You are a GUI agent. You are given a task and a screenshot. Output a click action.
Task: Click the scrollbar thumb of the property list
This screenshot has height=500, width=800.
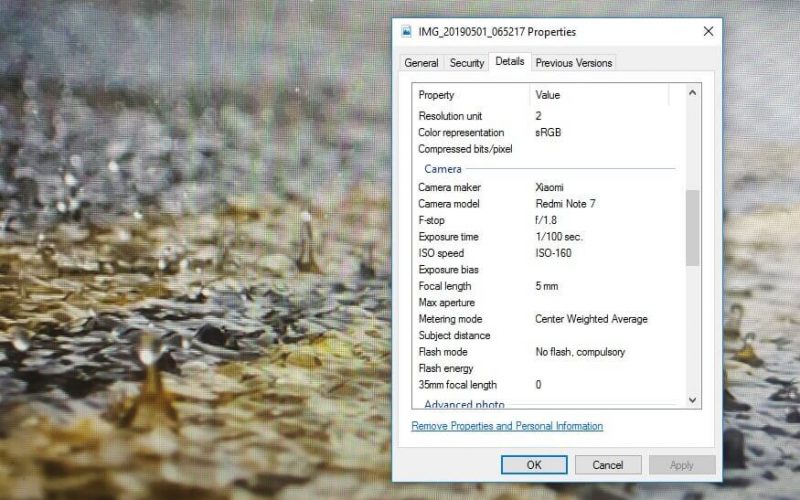pyautogui.click(x=692, y=228)
